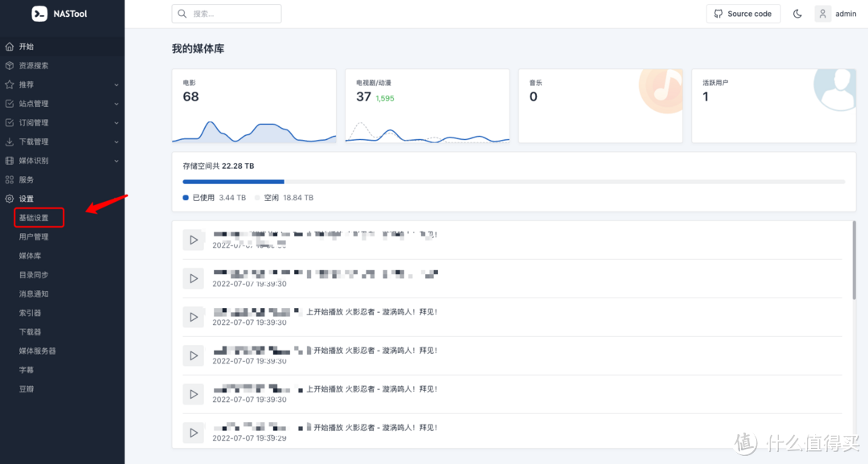Open 用户管理 settings page
Image resolution: width=868 pixels, height=464 pixels.
tap(34, 237)
